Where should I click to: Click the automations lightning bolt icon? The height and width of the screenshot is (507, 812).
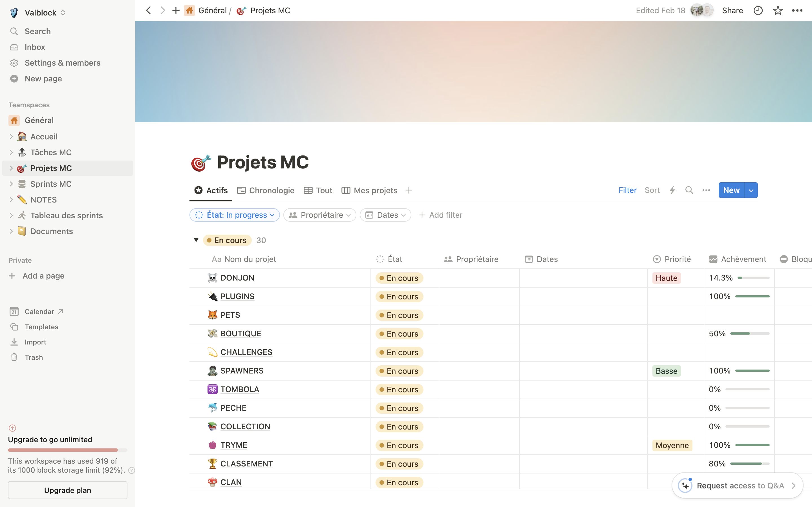[x=672, y=190]
